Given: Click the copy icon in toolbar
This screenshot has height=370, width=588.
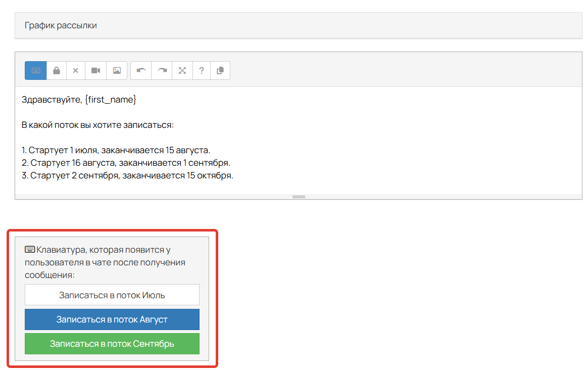Looking at the screenshot, I should (x=220, y=71).
